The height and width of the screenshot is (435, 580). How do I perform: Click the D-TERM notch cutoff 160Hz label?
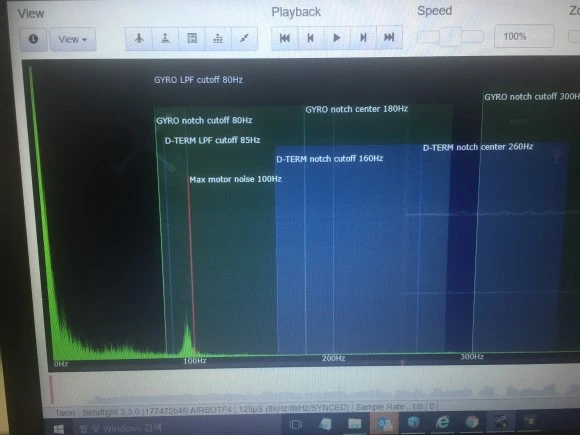[x=330, y=159]
